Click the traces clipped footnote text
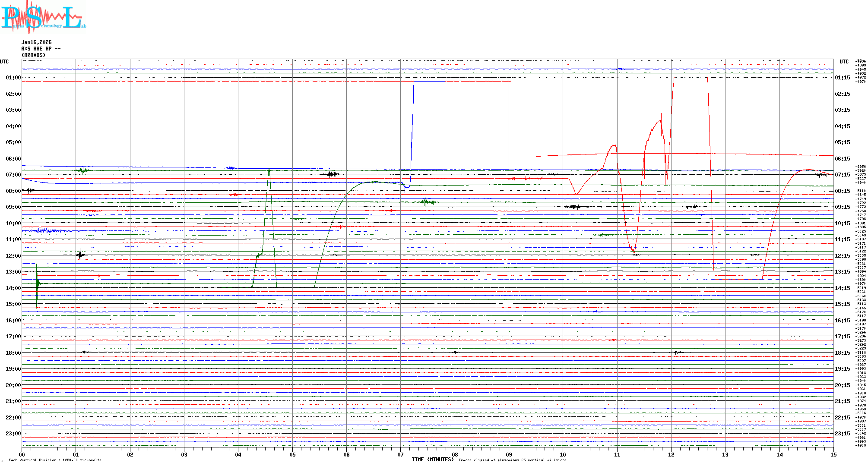This screenshot has width=868, height=466. coord(512,460)
